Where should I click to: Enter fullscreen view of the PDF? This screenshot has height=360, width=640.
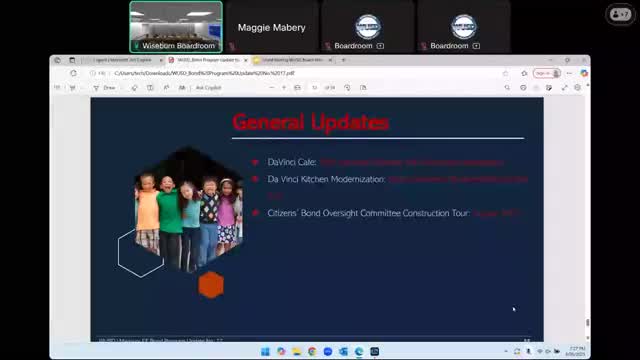pyautogui.click(x=564, y=88)
